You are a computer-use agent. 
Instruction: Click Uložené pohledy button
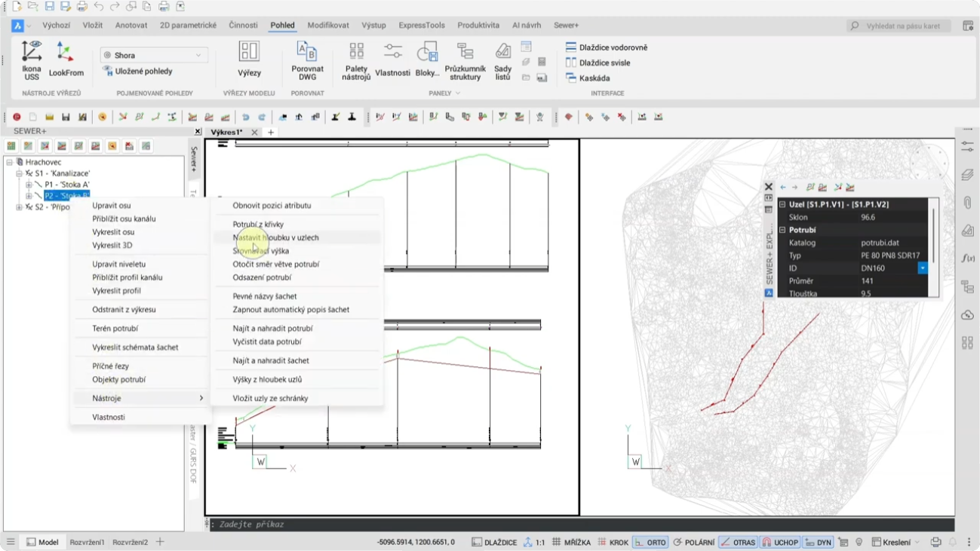[x=138, y=72]
